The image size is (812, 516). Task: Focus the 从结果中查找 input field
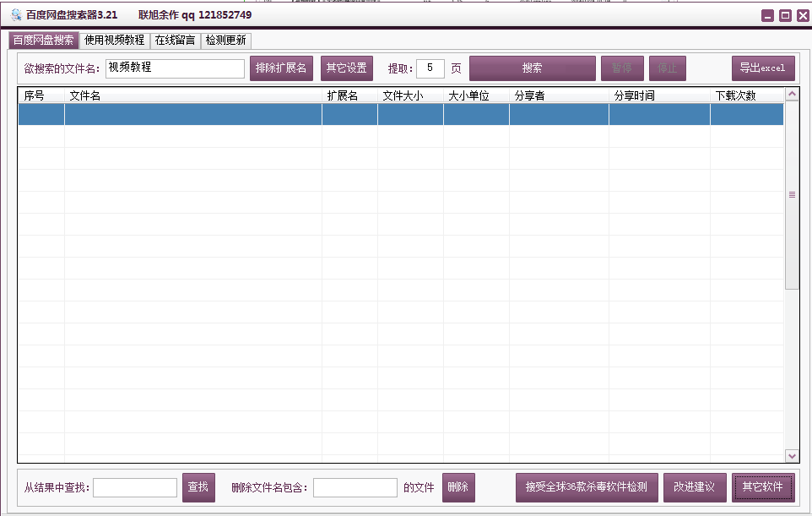pos(135,487)
